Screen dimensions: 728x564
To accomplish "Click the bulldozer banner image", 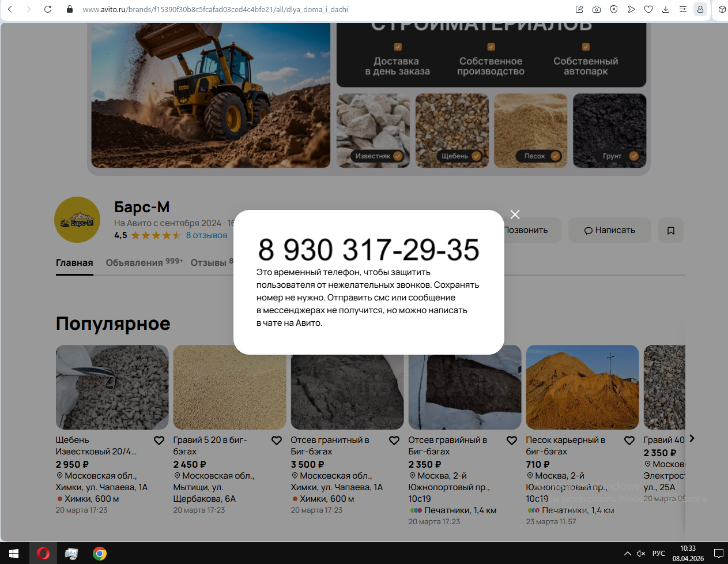I will (x=211, y=95).
